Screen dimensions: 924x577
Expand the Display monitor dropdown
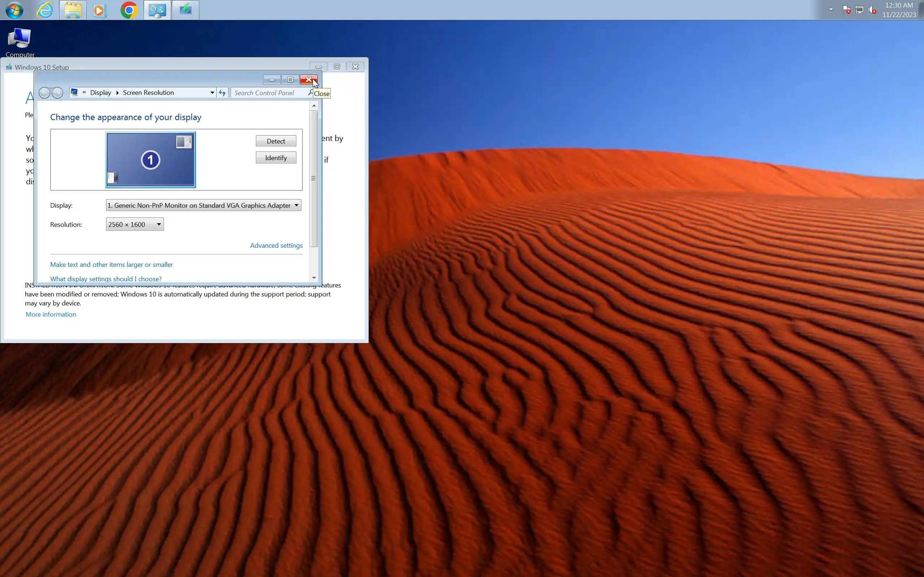[x=296, y=205]
